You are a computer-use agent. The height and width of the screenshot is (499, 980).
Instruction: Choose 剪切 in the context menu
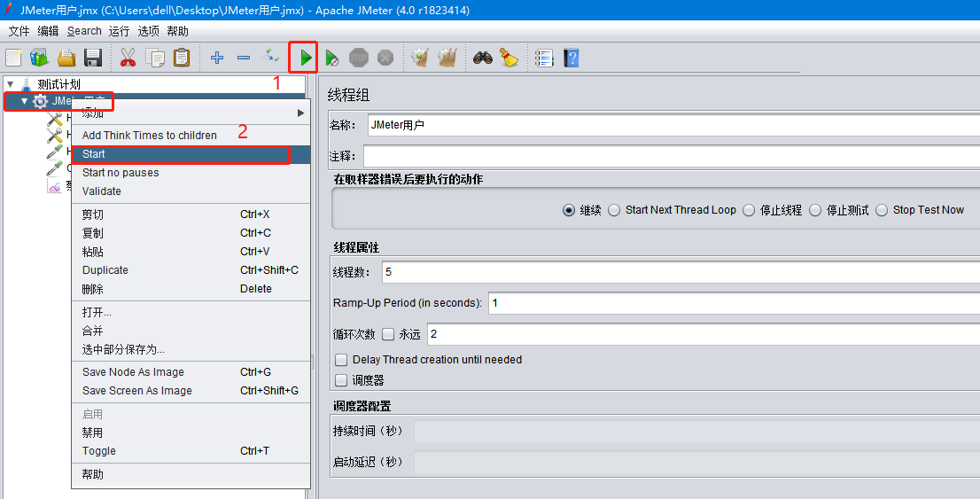[191, 214]
